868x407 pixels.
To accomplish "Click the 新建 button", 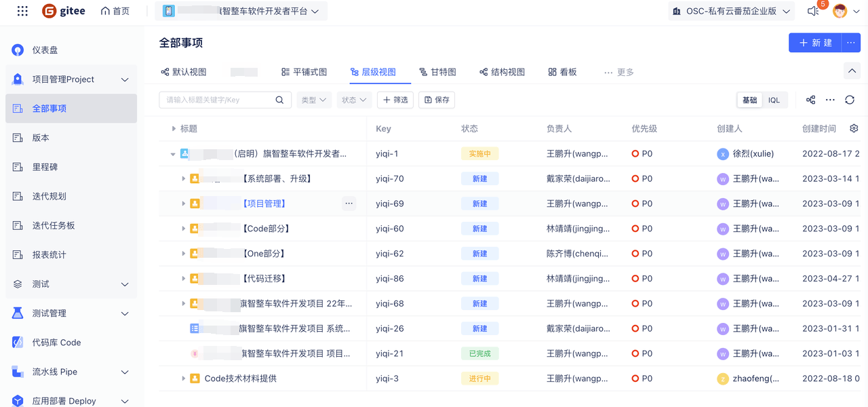I will tap(815, 43).
